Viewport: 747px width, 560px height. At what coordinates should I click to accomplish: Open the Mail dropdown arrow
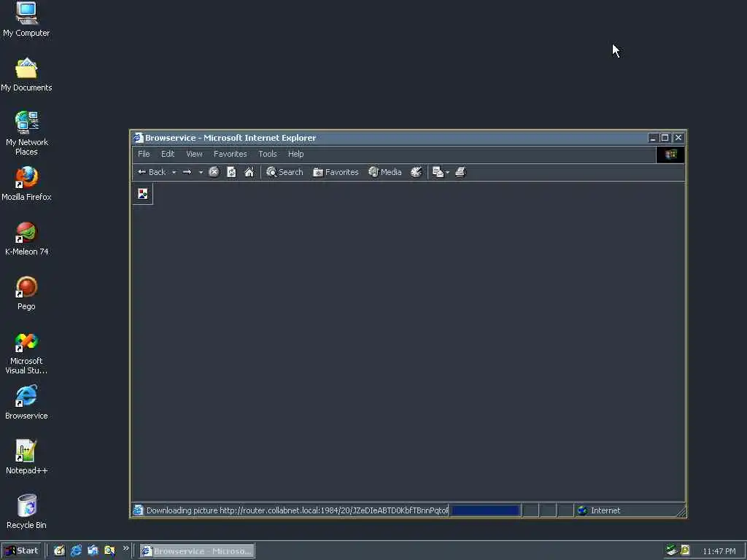[x=447, y=172]
